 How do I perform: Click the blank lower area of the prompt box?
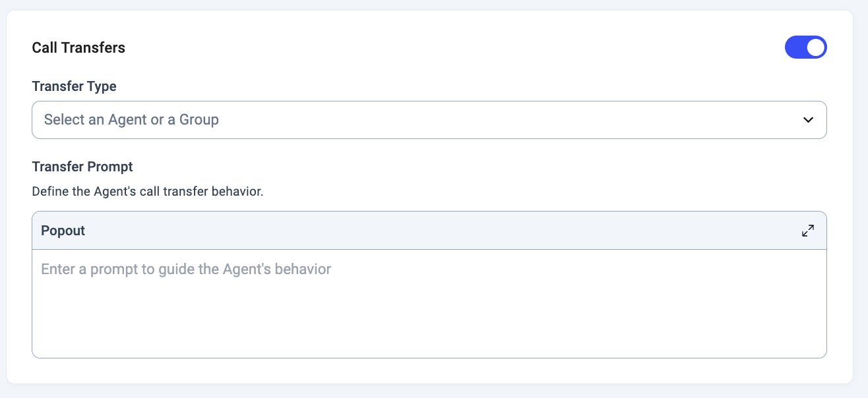coord(429,329)
